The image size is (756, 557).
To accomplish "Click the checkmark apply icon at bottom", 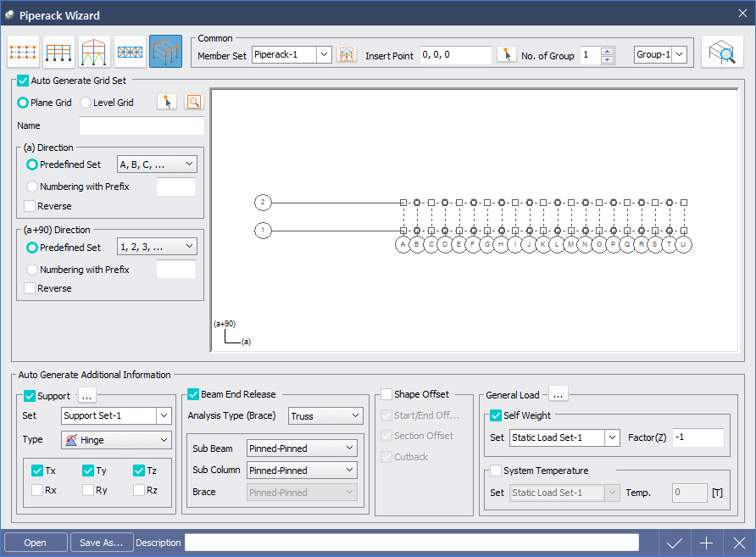I will pyautogui.click(x=675, y=543).
